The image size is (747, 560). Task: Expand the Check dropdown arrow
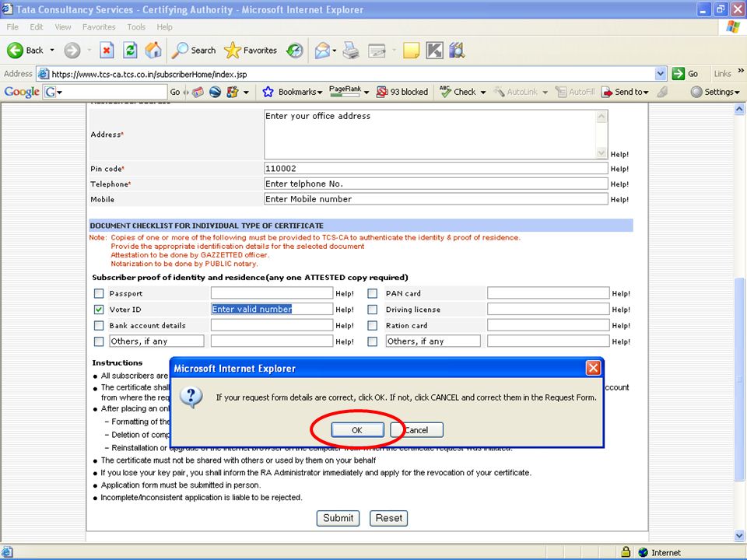click(x=482, y=93)
